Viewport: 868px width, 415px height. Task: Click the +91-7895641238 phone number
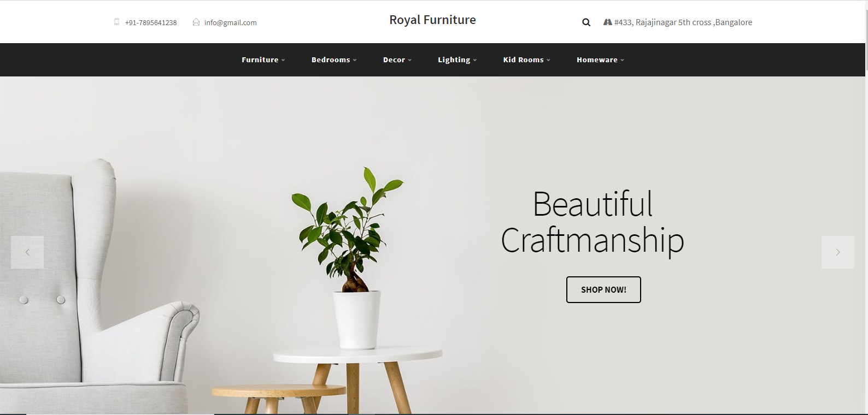pos(151,22)
